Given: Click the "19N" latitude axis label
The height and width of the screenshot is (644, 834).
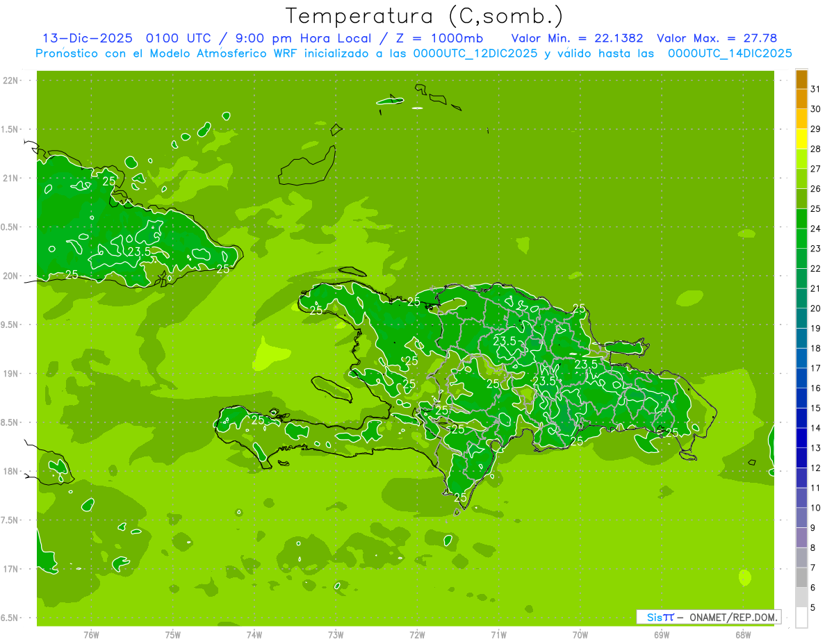Looking at the screenshot, I should 11,373.
